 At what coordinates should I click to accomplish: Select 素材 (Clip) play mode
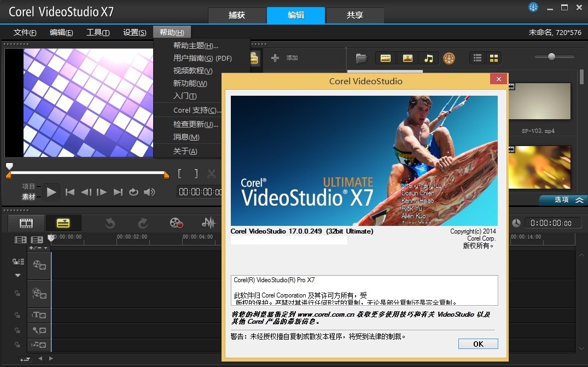(28, 197)
